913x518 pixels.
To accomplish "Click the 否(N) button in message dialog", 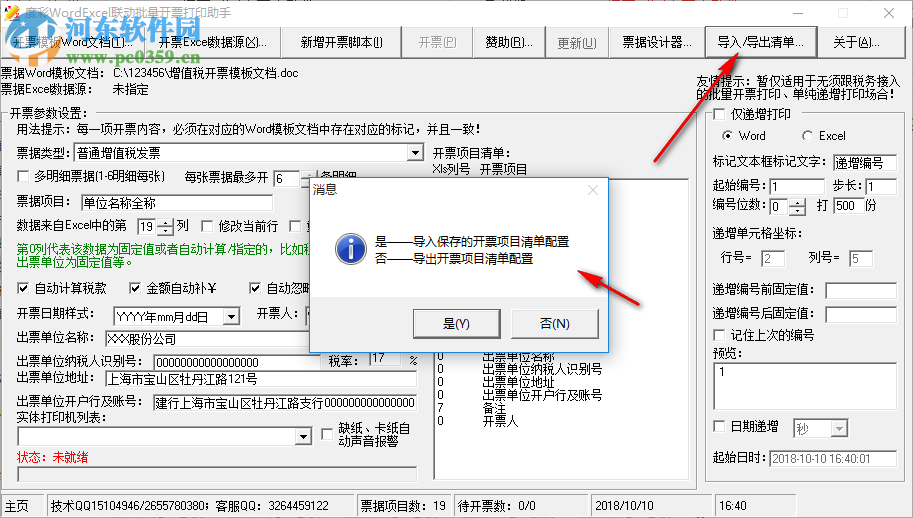I will tap(554, 324).
